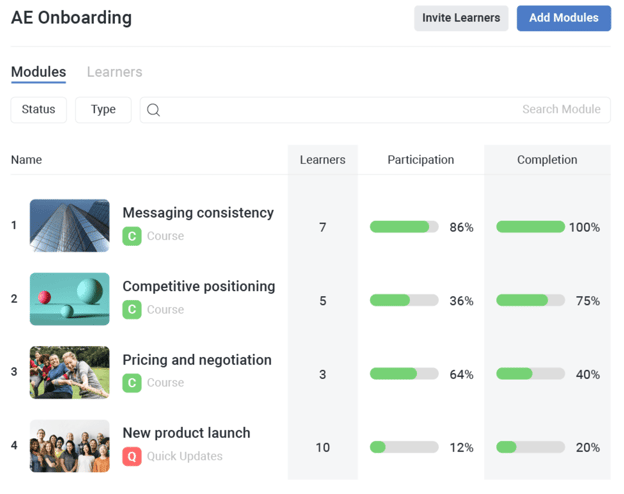Click the Add Modules button
Screen dimensions: 624x494
point(563,18)
